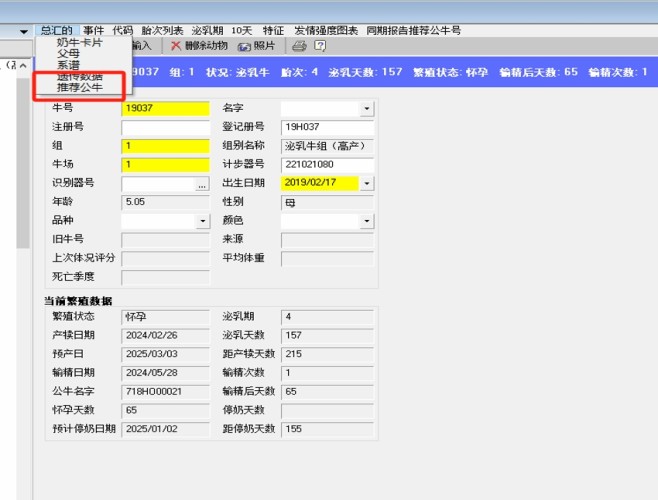
Task: Click the help question mark icon
Action: [x=320, y=46]
